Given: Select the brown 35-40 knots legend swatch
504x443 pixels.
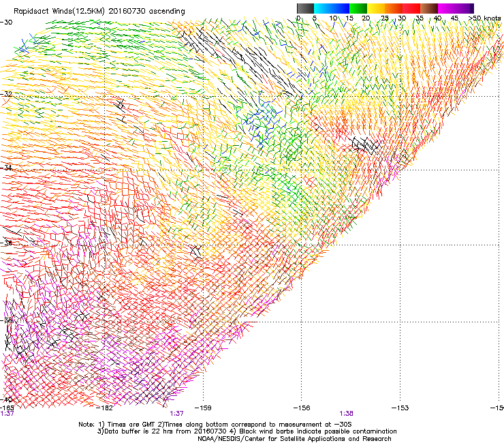Looking at the screenshot, I should [429, 8].
